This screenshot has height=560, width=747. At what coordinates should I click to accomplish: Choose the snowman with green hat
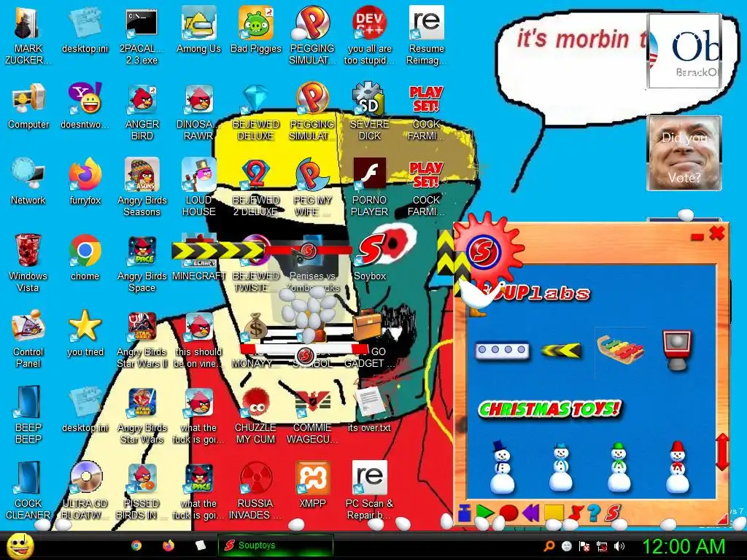(x=619, y=467)
